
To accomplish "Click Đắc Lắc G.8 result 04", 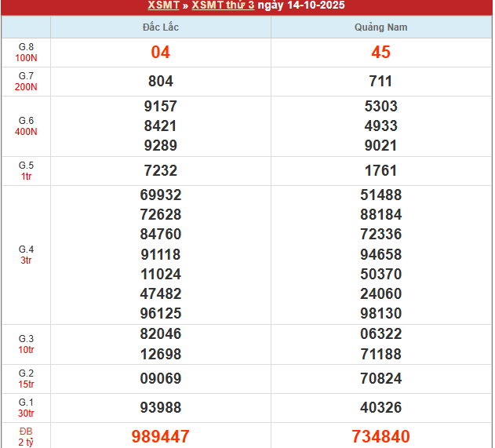I will 160,53.
